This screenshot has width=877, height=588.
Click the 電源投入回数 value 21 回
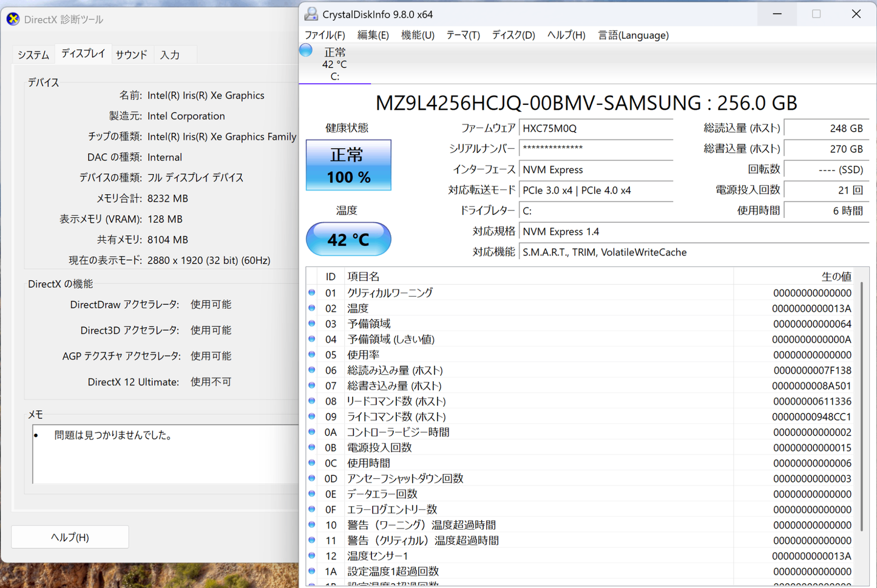point(826,191)
